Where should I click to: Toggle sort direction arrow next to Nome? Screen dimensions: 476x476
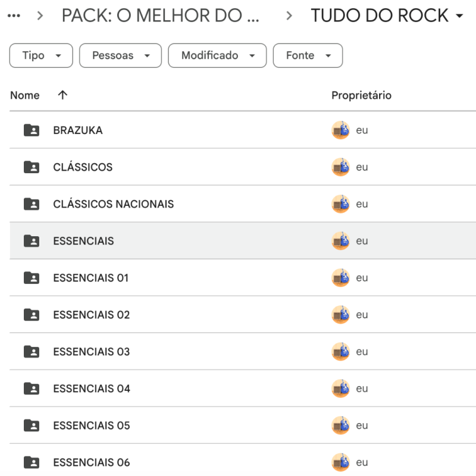[62, 95]
